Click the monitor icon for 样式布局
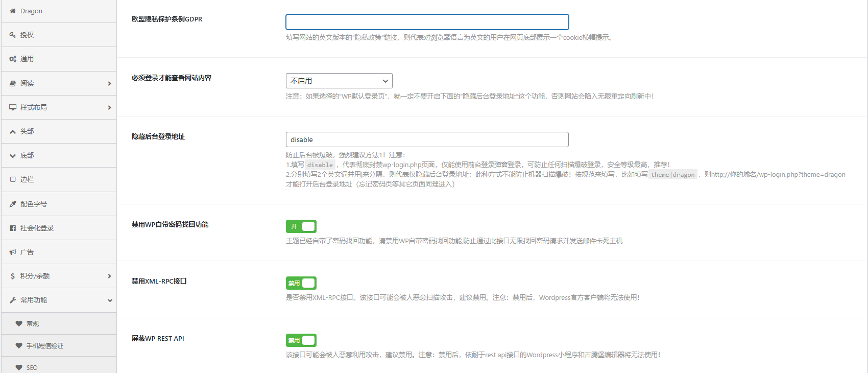The width and height of the screenshot is (868, 373). [13, 107]
